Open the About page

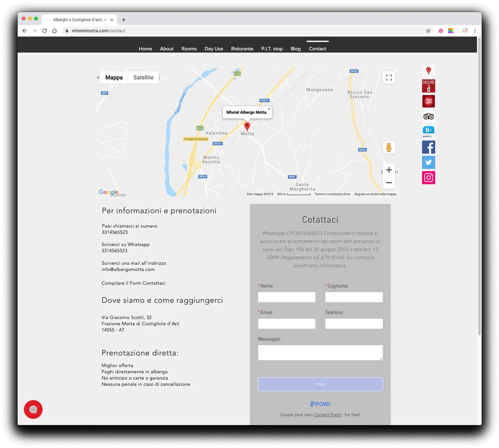[x=167, y=49]
